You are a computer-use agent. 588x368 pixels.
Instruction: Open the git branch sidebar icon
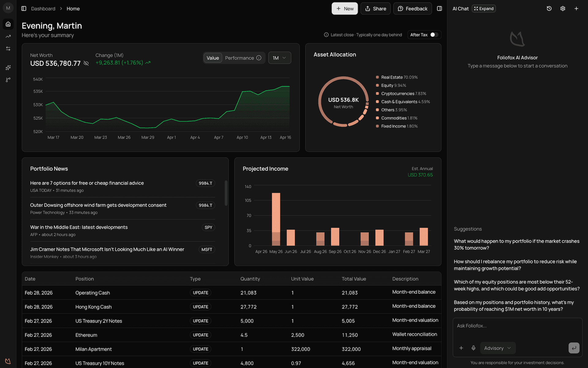[x=8, y=80]
